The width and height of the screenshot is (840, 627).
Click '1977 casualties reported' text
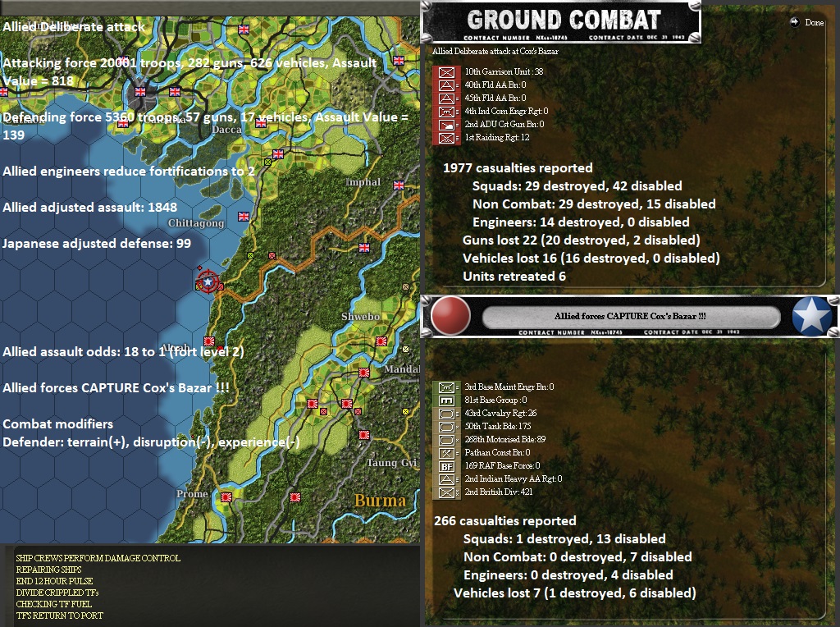coord(518,167)
